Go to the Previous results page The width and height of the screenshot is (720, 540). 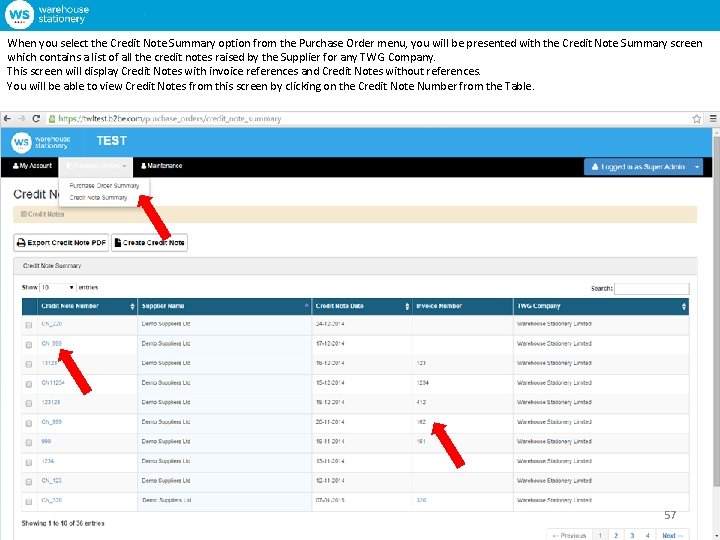[569, 535]
